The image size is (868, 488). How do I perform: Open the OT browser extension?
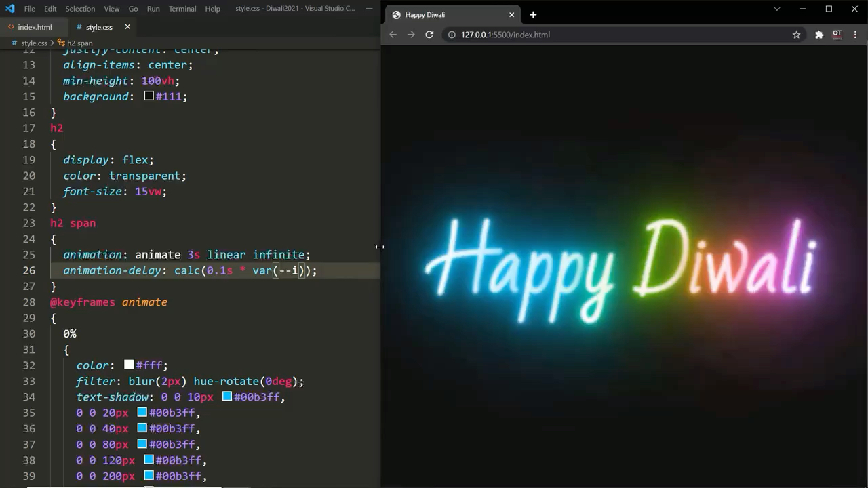point(837,35)
